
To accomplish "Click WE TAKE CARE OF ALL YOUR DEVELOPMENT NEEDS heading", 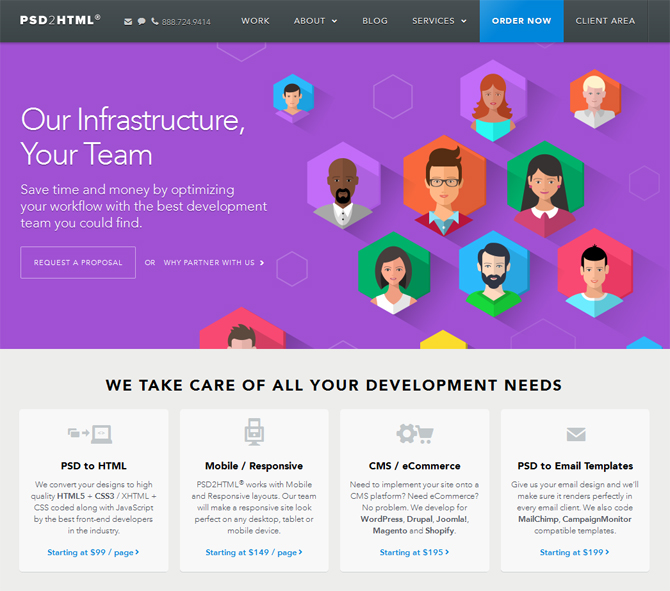I will pyautogui.click(x=334, y=385).
